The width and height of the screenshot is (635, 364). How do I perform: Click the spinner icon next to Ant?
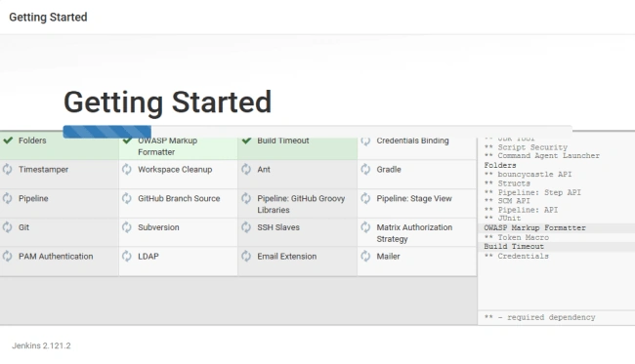click(246, 169)
